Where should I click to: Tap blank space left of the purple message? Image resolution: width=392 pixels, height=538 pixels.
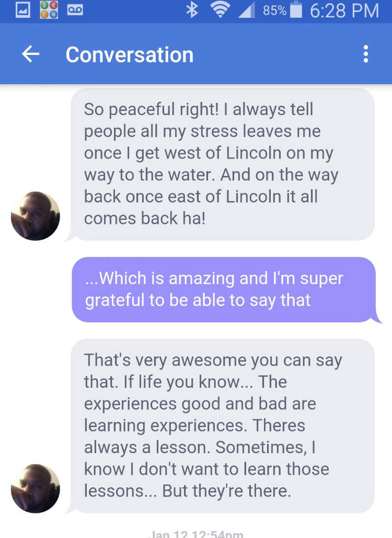click(x=35, y=289)
